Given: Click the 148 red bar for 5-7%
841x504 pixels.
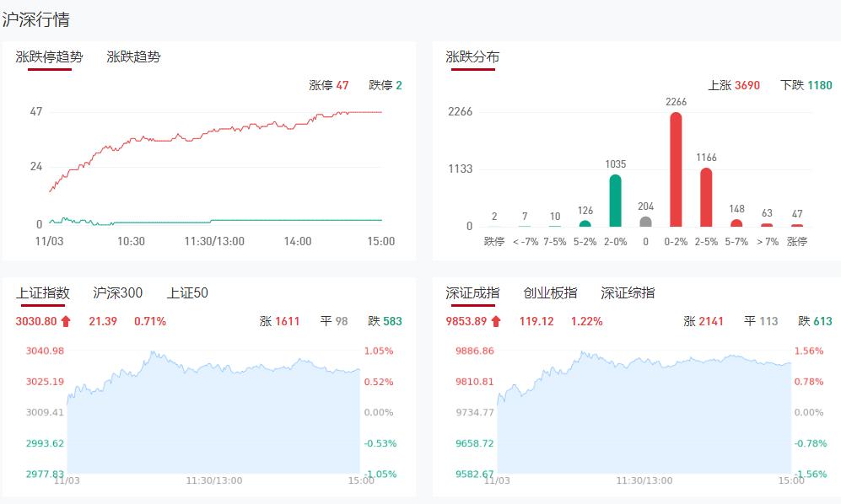Looking at the screenshot, I should click(737, 223).
